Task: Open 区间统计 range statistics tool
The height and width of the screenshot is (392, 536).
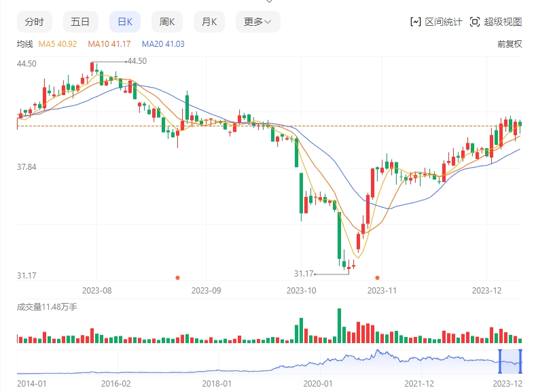Action: [436, 22]
